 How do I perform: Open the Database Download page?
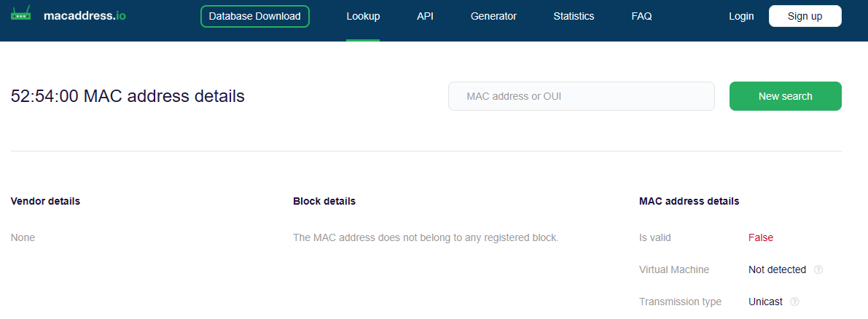point(254,16)
